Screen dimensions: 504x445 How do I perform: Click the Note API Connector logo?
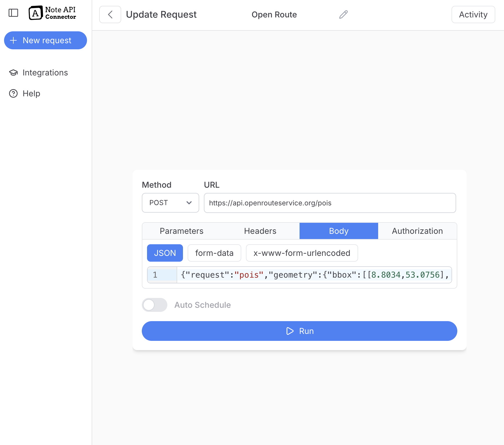[52, 13]
